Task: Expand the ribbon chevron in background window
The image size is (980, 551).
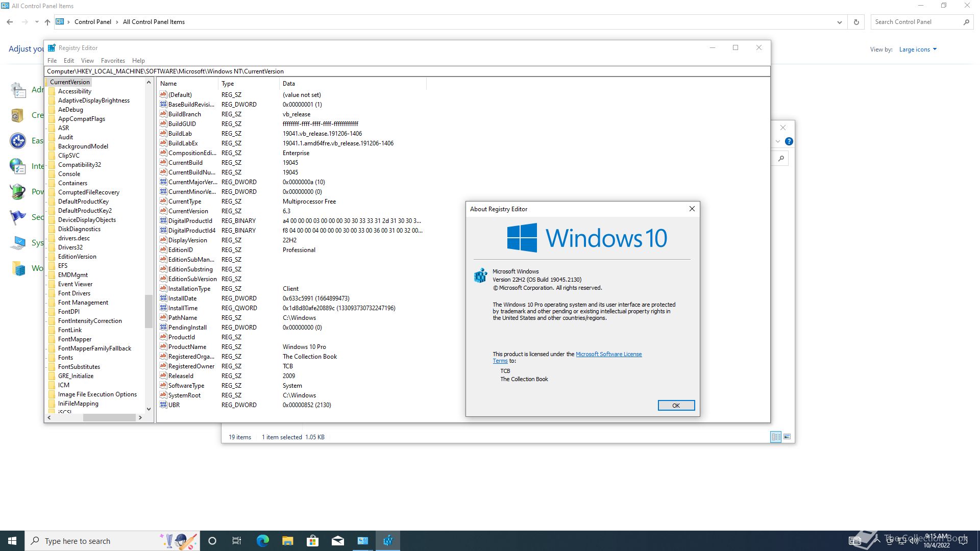Action: [778, 141]
